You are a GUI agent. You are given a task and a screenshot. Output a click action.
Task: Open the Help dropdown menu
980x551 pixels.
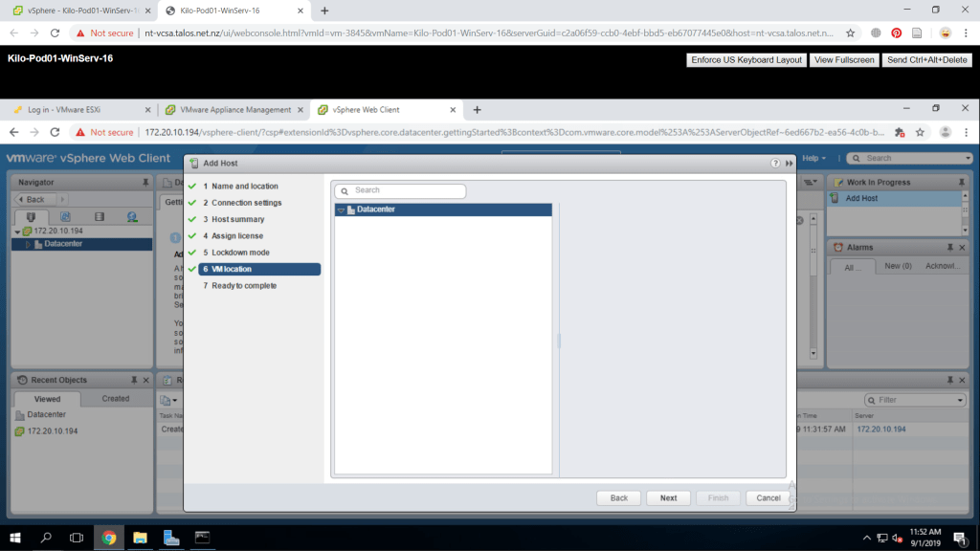point(814,158)
